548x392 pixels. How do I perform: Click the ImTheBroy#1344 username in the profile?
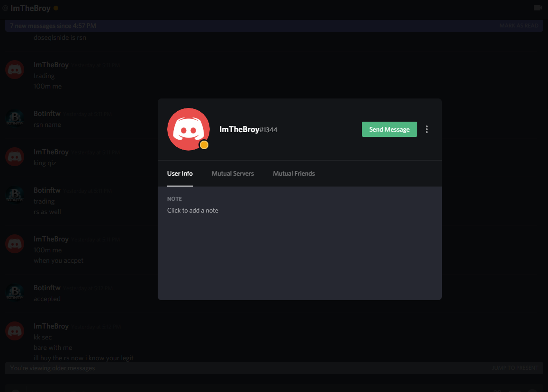(x=248, y=129)
